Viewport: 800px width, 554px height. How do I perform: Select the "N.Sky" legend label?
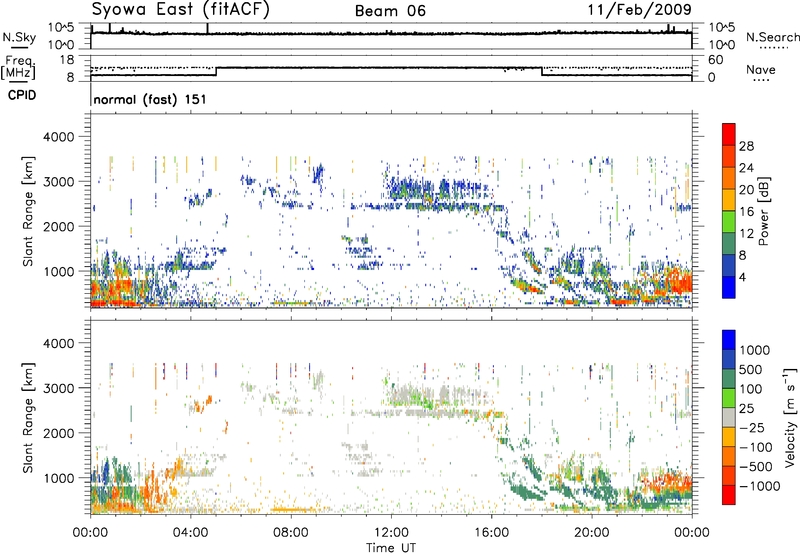point(19,37)
